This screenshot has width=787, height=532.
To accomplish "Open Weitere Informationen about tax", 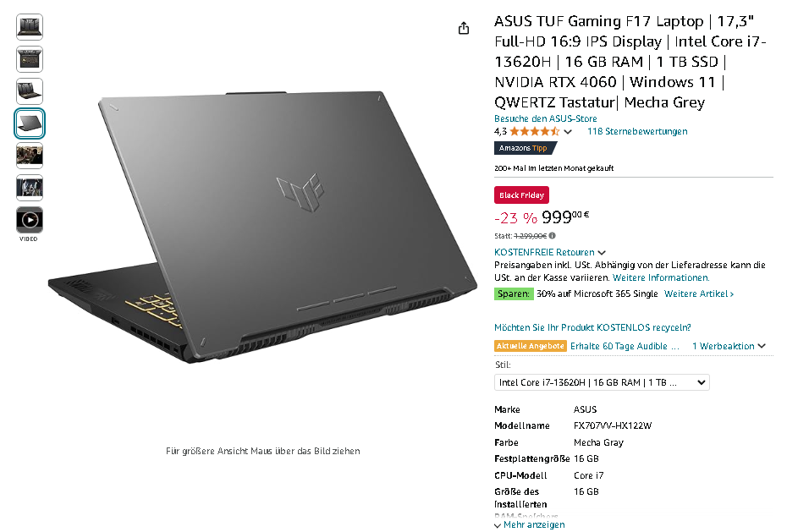I will point(661,277).
